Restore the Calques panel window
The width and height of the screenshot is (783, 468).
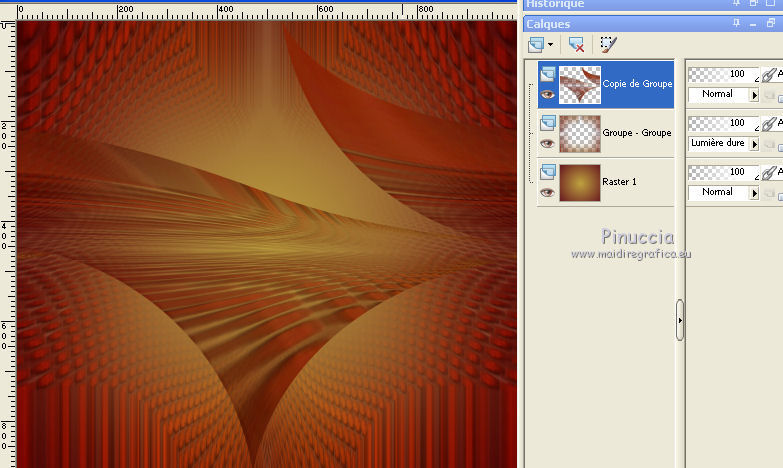click(x=771, y=23)
